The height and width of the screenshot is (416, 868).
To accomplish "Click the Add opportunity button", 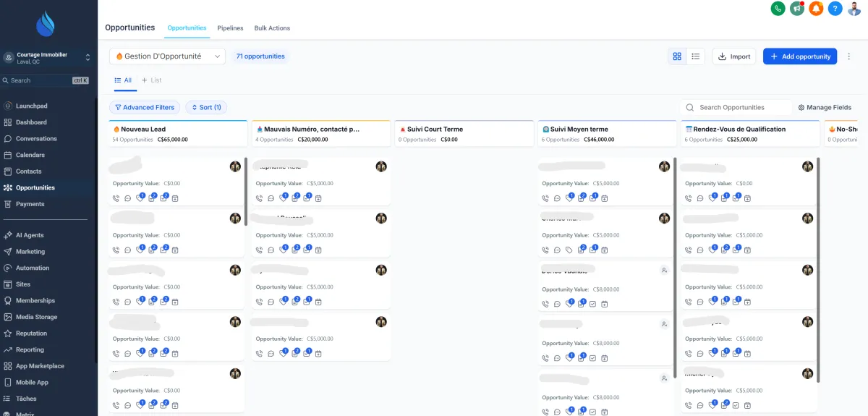I will click(x=799, y=56).
